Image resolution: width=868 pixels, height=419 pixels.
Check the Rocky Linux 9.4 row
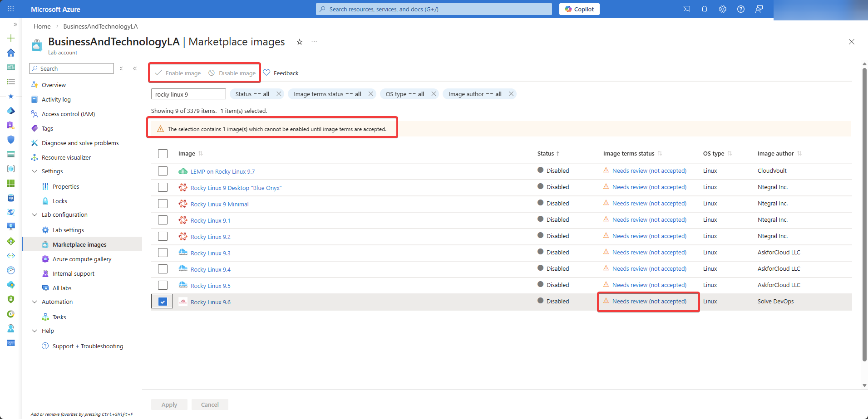tap(163, 269)
